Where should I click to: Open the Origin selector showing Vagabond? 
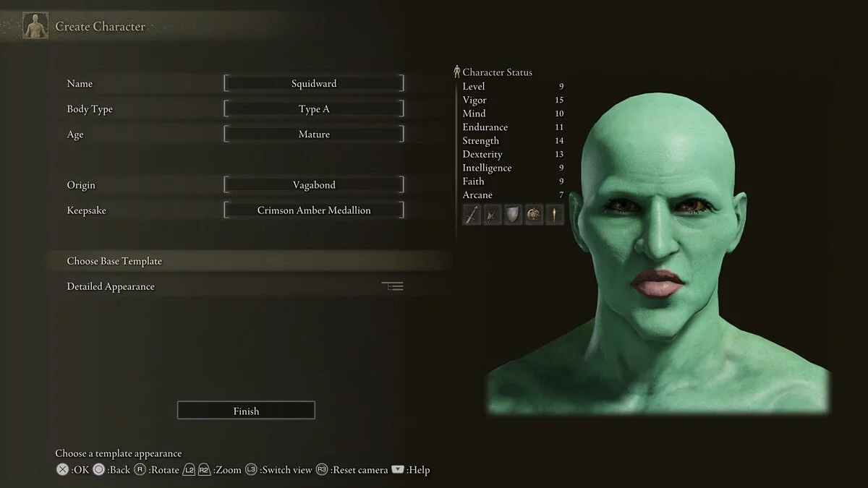pyautogui.click(x=314, y=185)
